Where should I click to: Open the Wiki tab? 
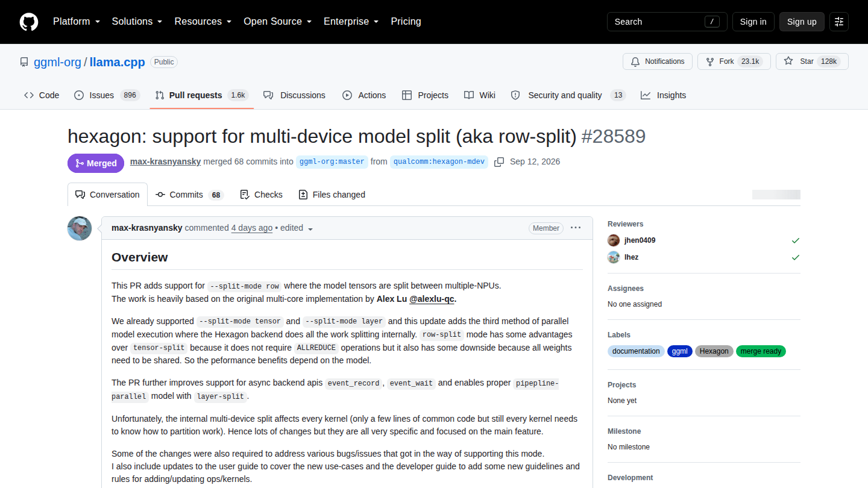480,95
